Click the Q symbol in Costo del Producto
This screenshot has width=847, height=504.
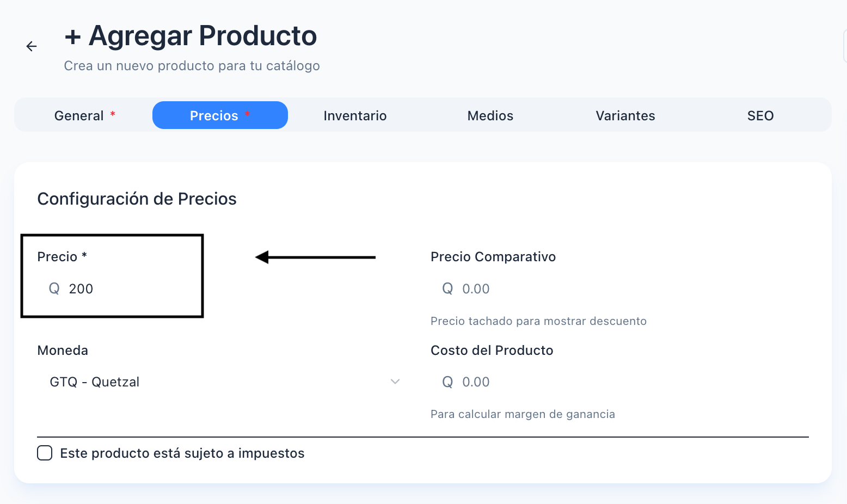[447, 382]
